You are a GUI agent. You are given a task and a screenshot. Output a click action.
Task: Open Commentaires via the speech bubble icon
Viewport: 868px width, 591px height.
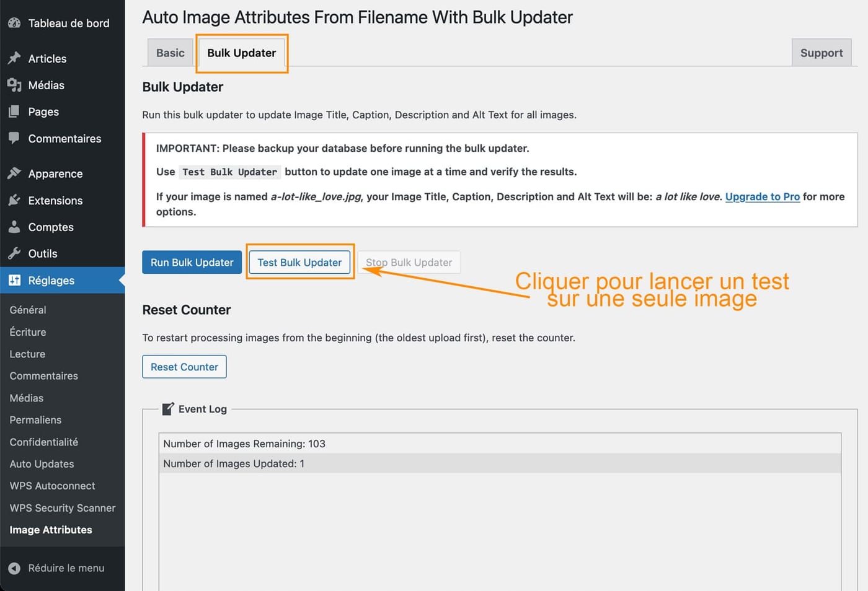14,138
